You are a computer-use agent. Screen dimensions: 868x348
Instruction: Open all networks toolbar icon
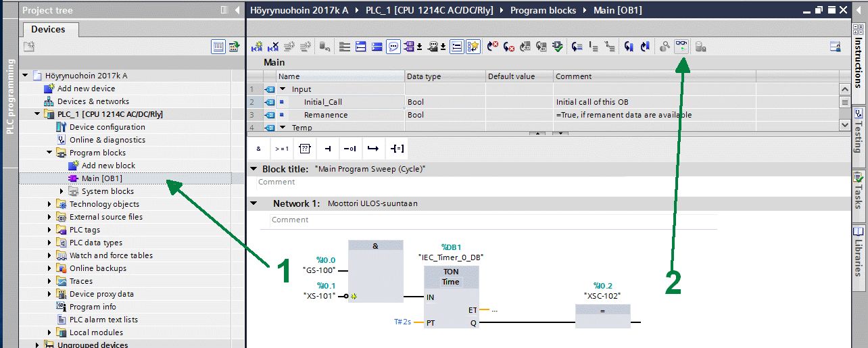(x=362, y=47)
